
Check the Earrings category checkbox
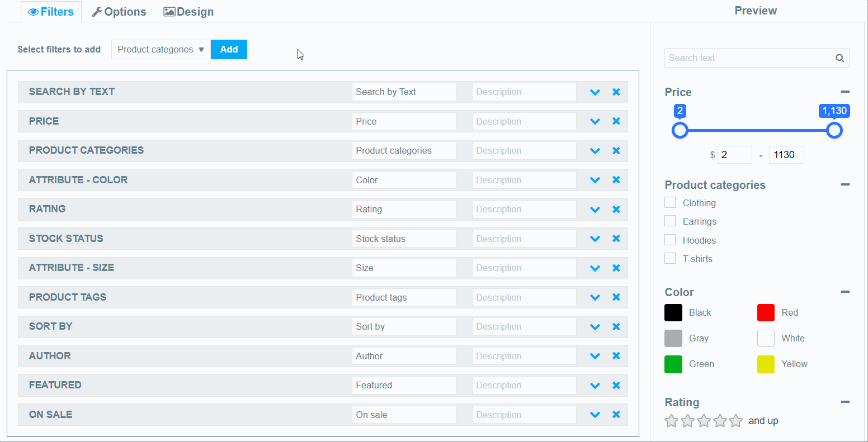pos(670,221)
